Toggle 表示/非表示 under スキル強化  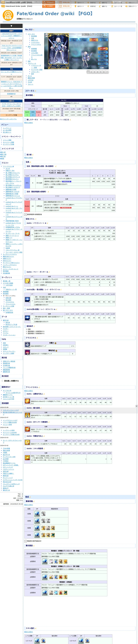pyautogui.click(x=29, y=632)
